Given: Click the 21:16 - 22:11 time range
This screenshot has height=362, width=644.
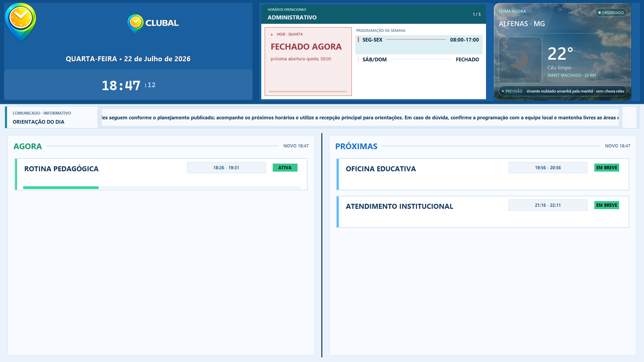Looking at the screenshot, I should (548, 205).
